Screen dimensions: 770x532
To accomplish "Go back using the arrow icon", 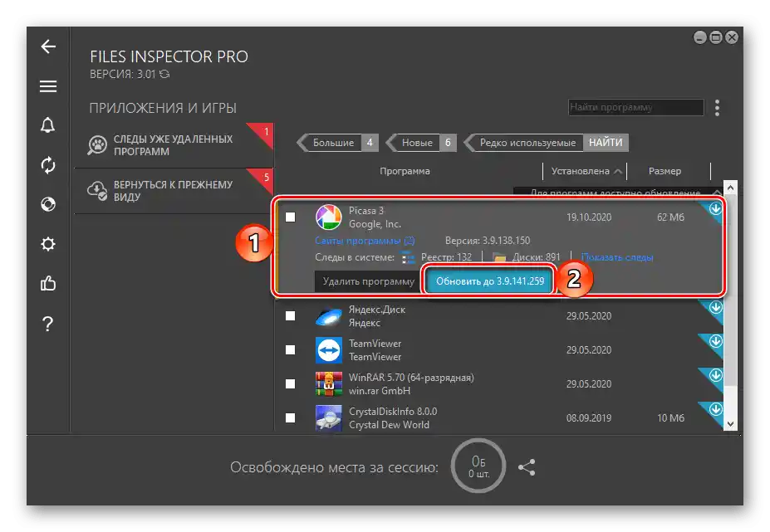I will (x=48, y=46).
